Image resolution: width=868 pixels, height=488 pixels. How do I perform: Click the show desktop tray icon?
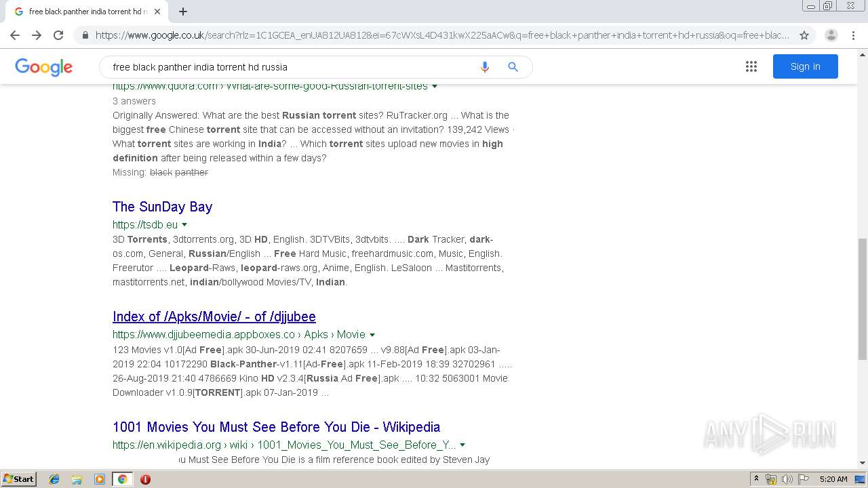(x=861, y=479)
